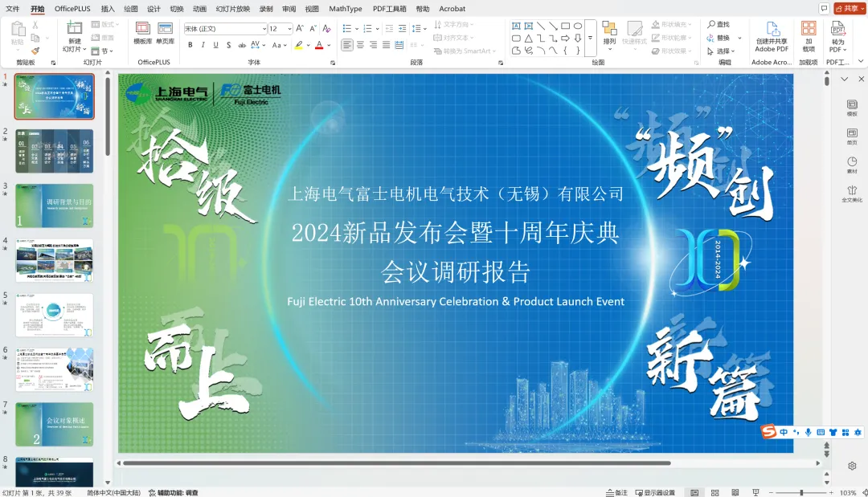Open the side pane material (素材) icon

coord(852,165)
